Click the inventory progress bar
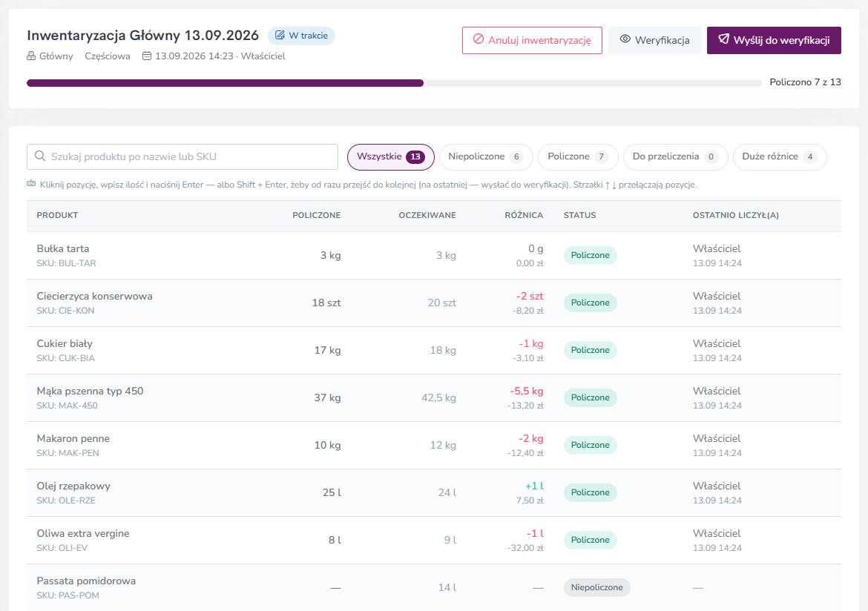The height and width of the screenshot is (611, 868). [394, 83]
